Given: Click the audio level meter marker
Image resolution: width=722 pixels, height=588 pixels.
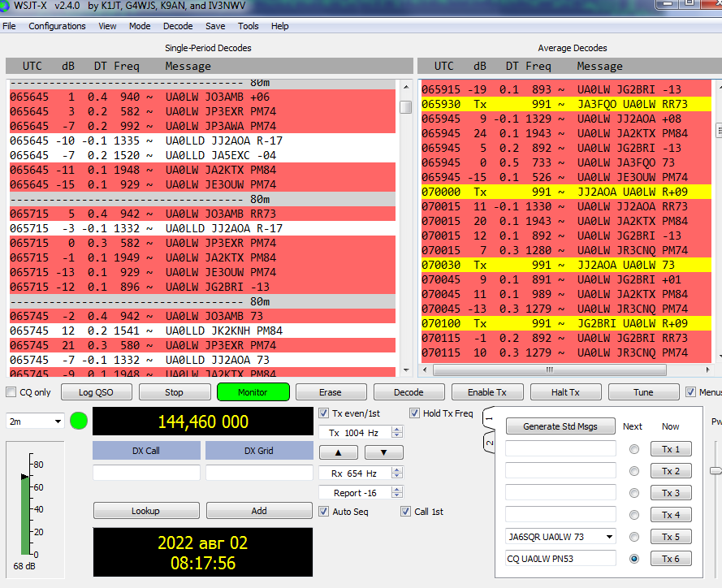Looking at the screenshot, I should [25, 477].
